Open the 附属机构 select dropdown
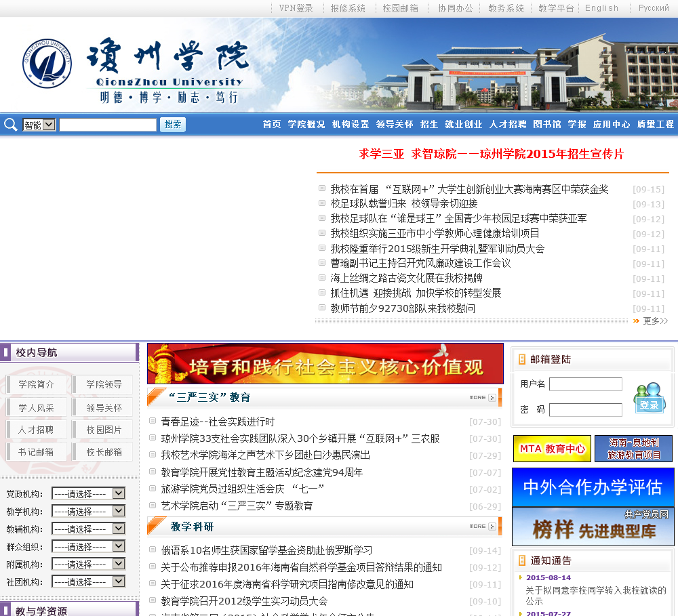This screenshot has width=678, height=616. (89, 564)
